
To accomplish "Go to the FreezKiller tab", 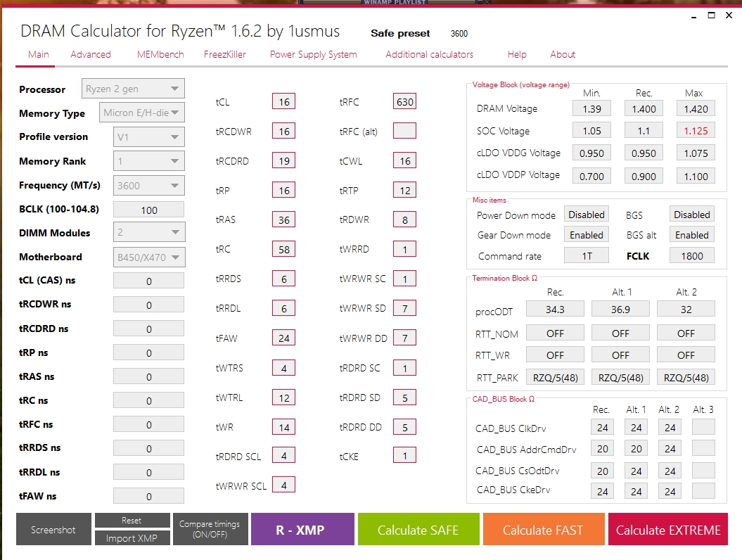I will coord(225,54).
